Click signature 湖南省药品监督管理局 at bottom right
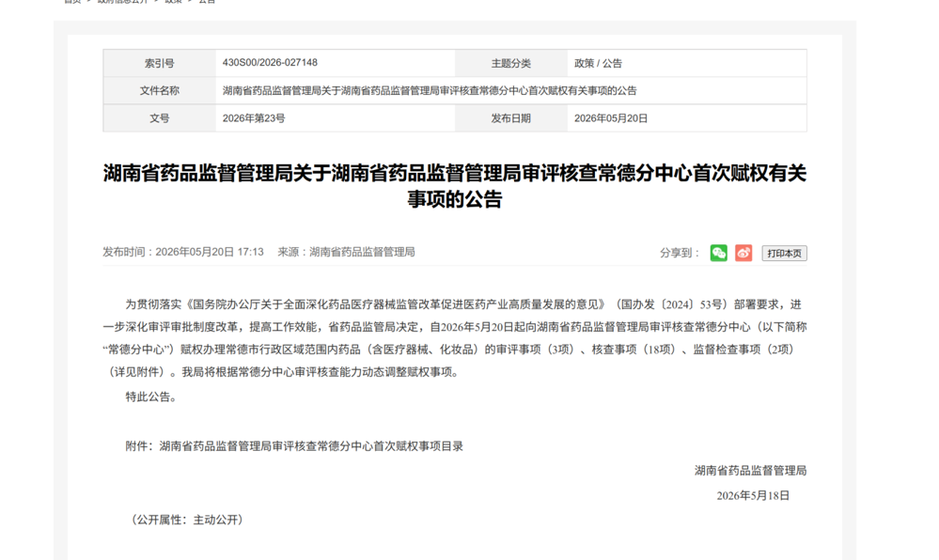 [750, 471]
